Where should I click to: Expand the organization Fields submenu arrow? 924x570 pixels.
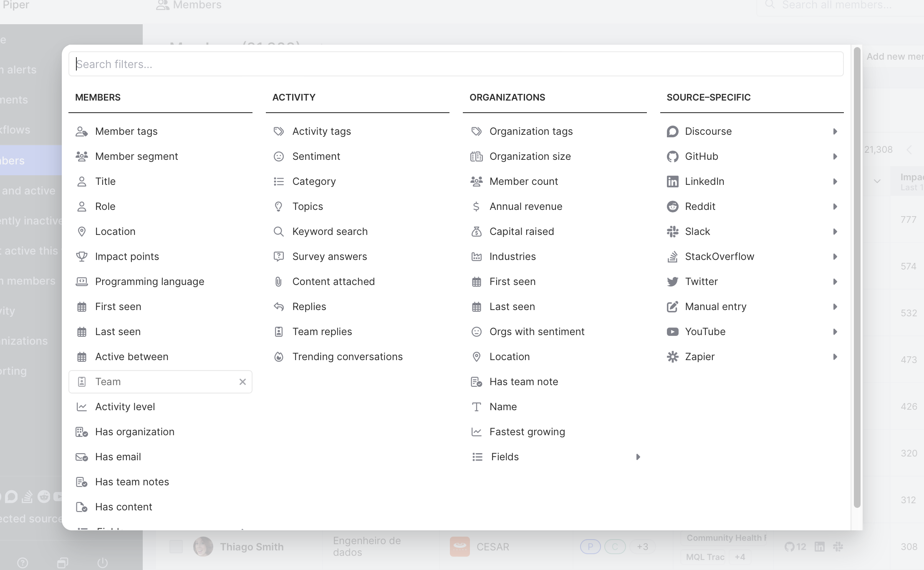pyautogui.click(x=638, y=457)
